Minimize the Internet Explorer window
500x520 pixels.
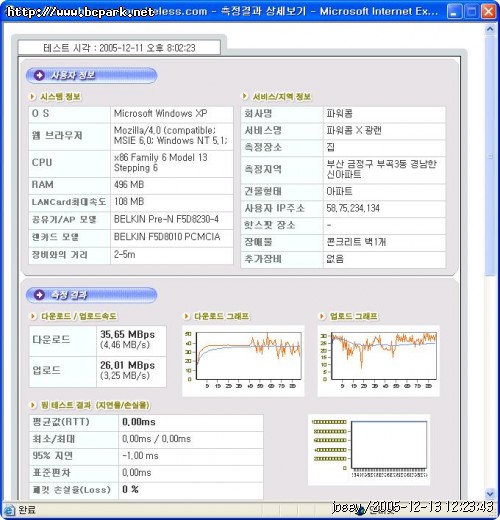(454, 12)
